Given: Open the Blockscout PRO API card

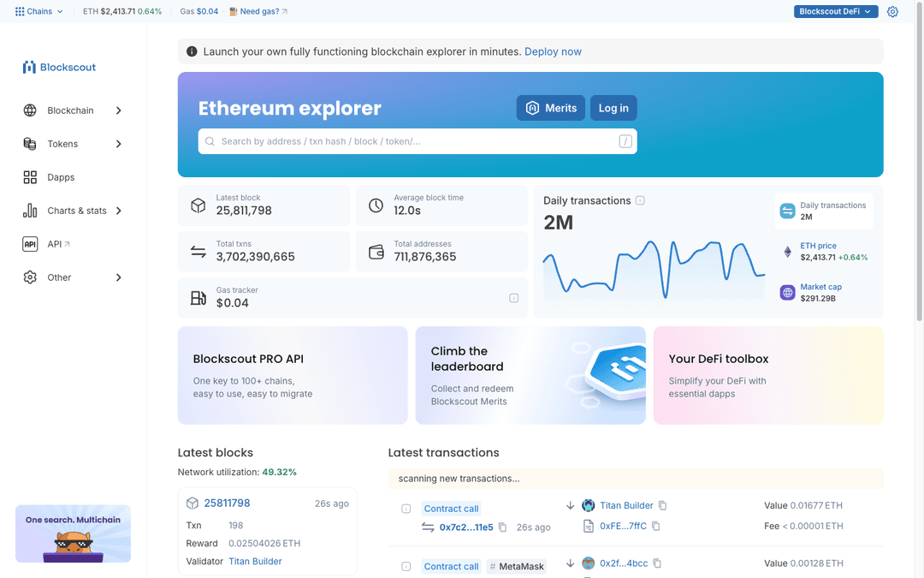Looking at the screenshot, I should pos(293,376).
